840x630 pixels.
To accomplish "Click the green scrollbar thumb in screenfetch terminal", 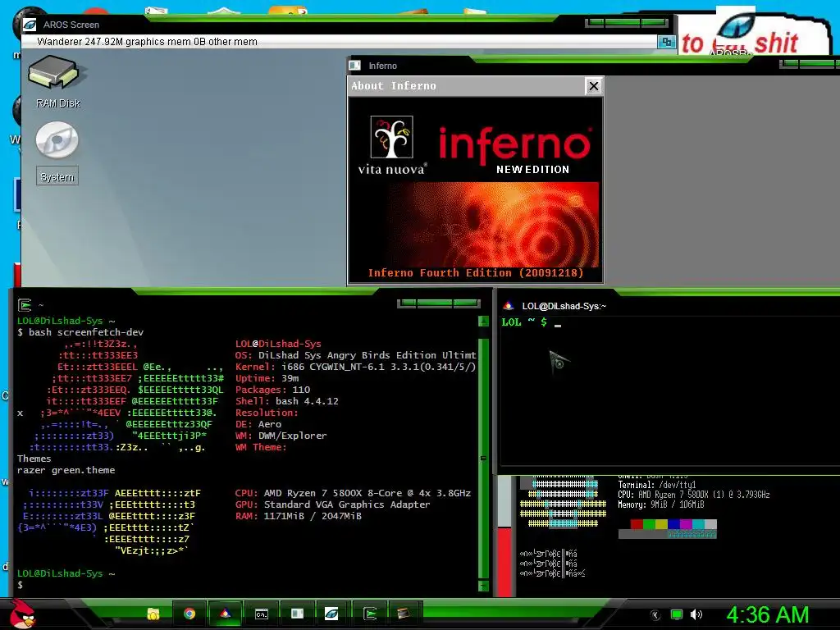I will (x=483, y=458).
